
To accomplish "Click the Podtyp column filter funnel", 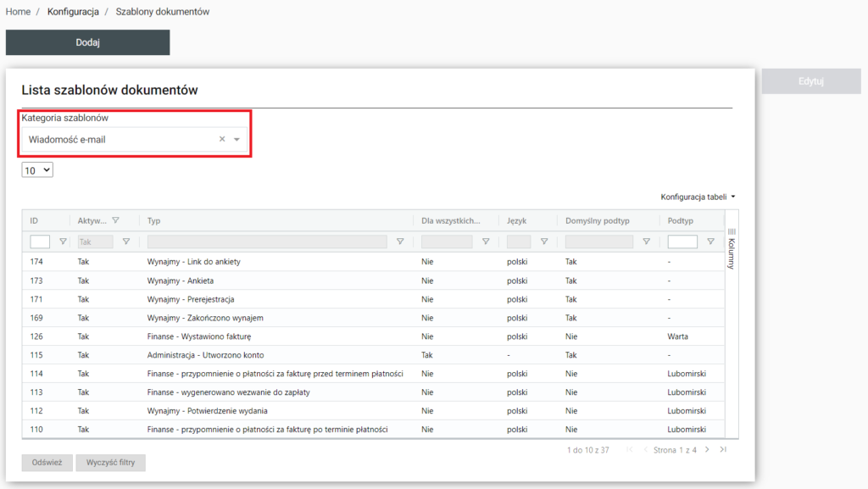I will pyautogui.click(x=710, y=242).
